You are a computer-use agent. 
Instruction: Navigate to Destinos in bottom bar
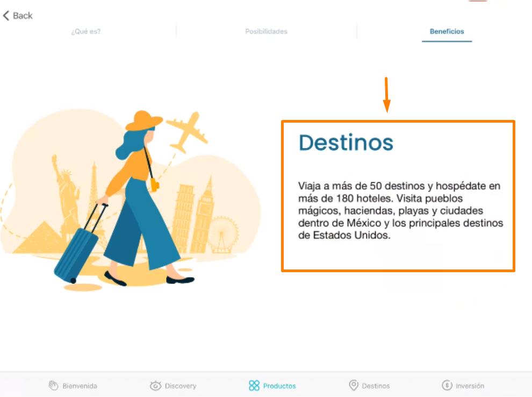click(x=376, y=386)
